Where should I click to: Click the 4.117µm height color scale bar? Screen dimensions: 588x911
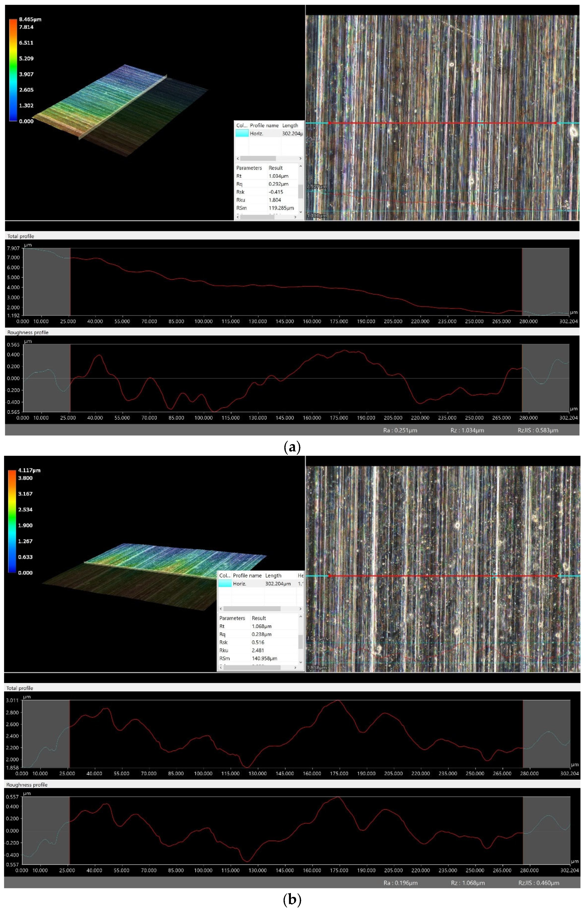click(x=12, y=521)
